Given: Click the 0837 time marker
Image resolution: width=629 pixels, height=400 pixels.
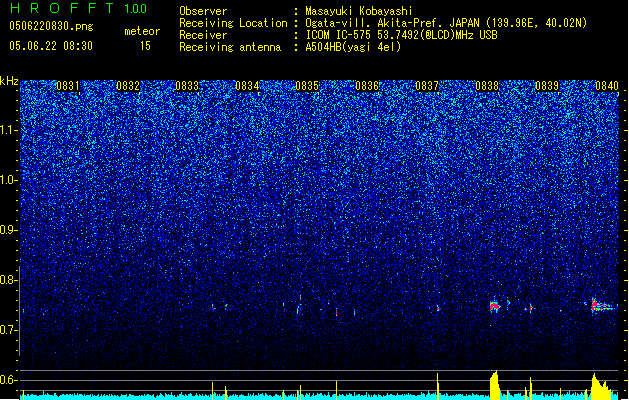Looking at the screenshot, I should tap(427, 86).
